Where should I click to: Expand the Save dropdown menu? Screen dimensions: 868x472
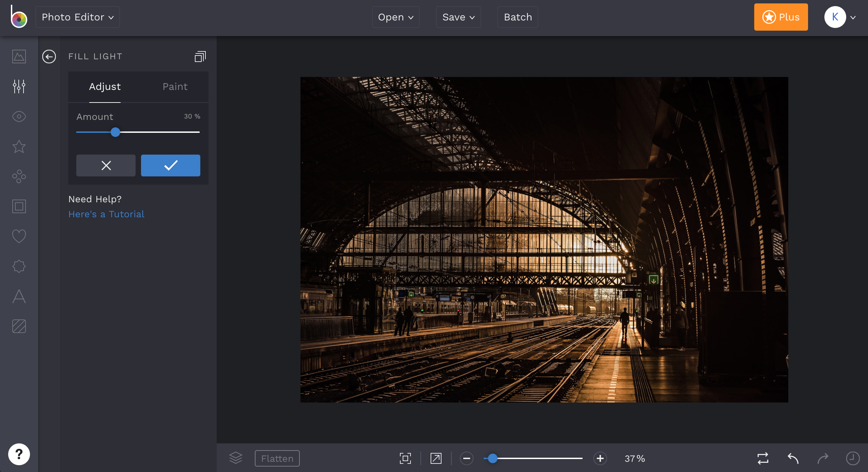pyautogui.click(x=459, y=17)
